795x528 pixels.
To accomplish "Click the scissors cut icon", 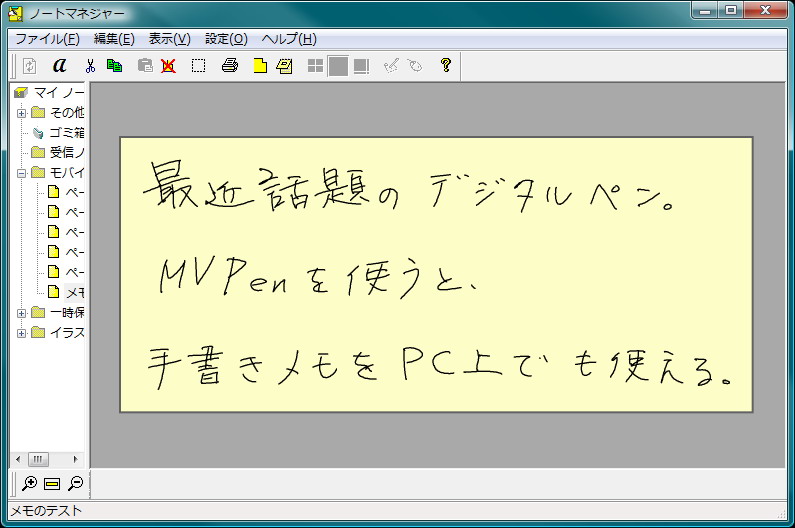I will coord(90,66).
